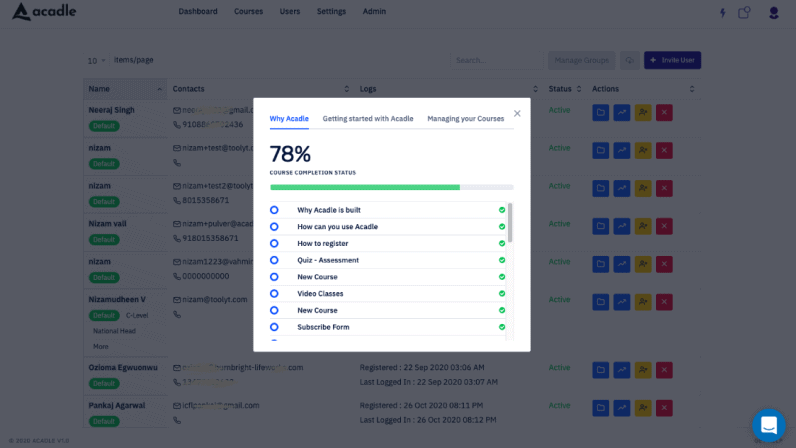The width and height of the screenshot is (796, 448).
Task: Open Courses menu
Action: tap(248, 11)
